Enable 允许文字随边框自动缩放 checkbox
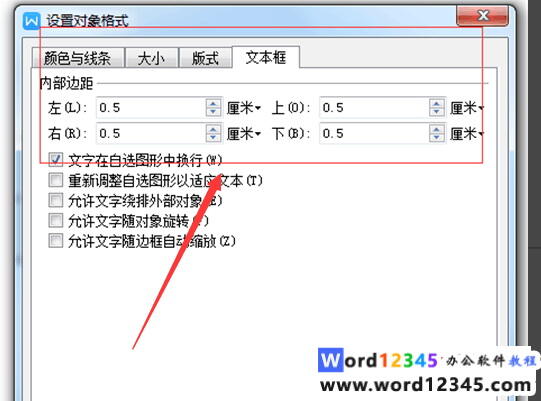 coord(56,241)
